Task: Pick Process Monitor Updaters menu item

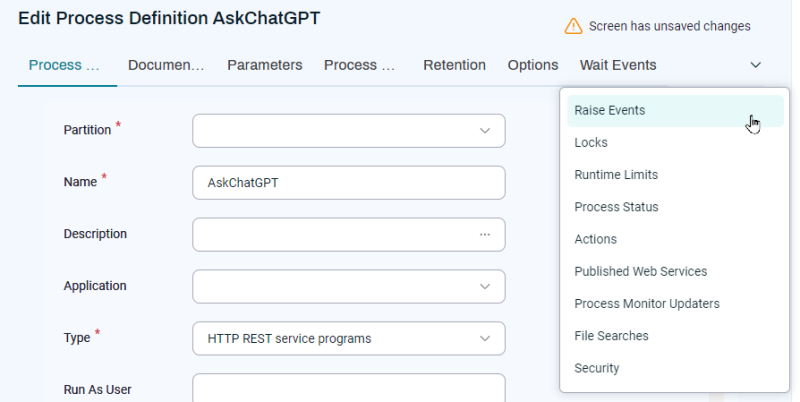Action: click(x=646, y=303)
